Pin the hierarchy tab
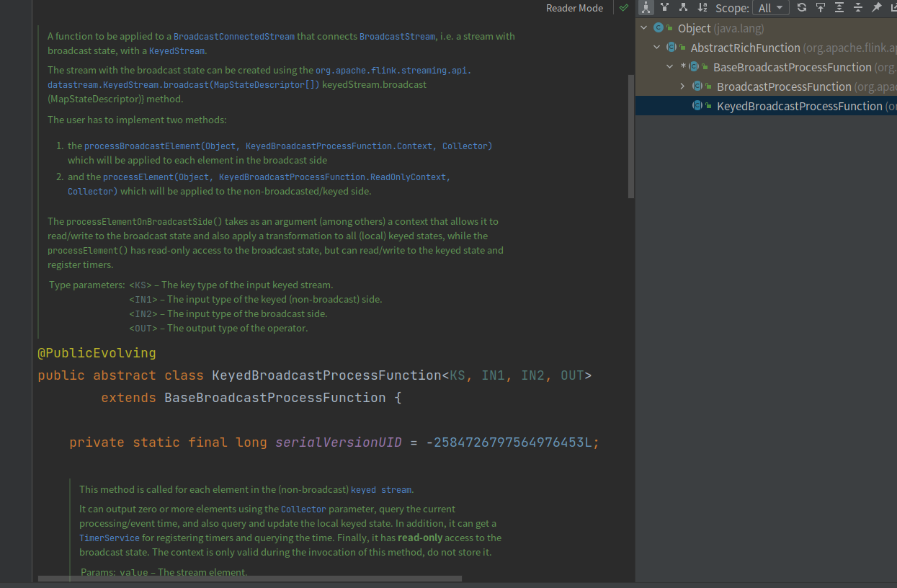This screenshot has width=897, height=588. point(877,8)
